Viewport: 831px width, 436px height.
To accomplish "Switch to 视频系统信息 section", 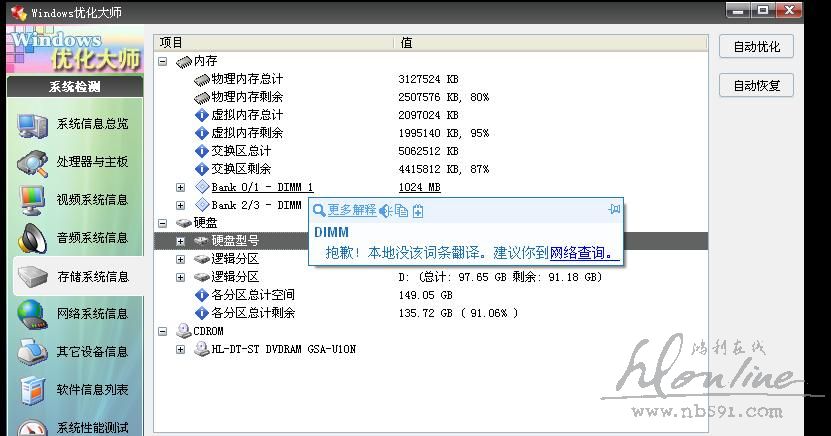I will [93, 200].
